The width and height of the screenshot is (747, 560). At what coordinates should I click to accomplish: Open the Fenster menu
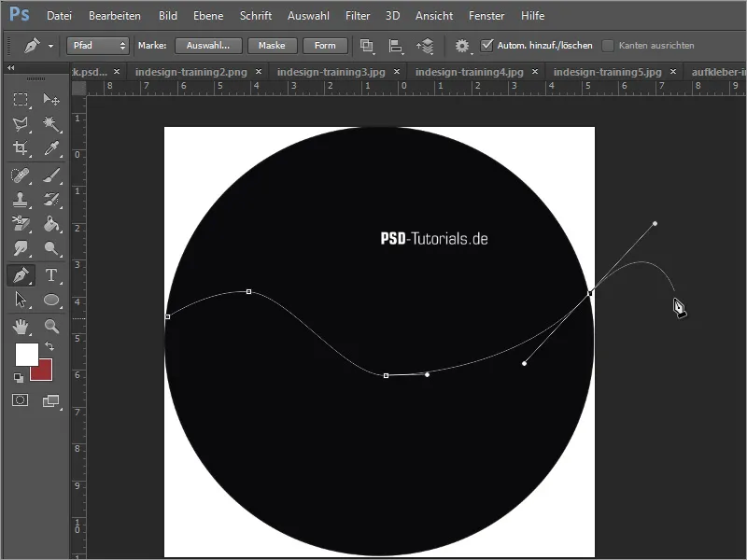click(x=486, y=16)
